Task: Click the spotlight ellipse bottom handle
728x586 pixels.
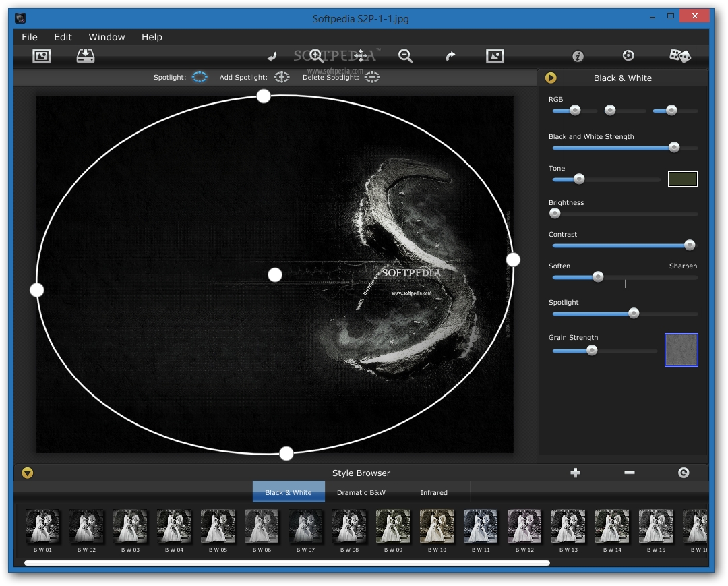Action: pyautogui.click(x=286, y=453)
